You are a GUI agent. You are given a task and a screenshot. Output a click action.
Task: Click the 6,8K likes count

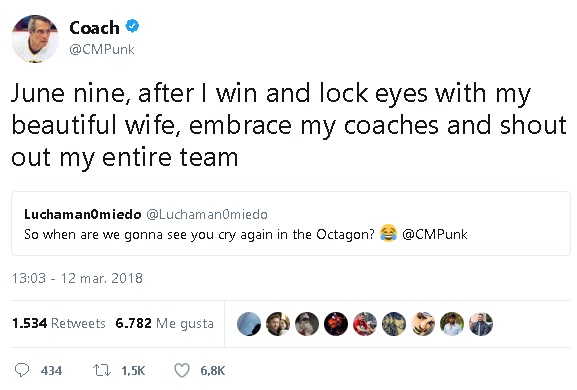point(213,370)
